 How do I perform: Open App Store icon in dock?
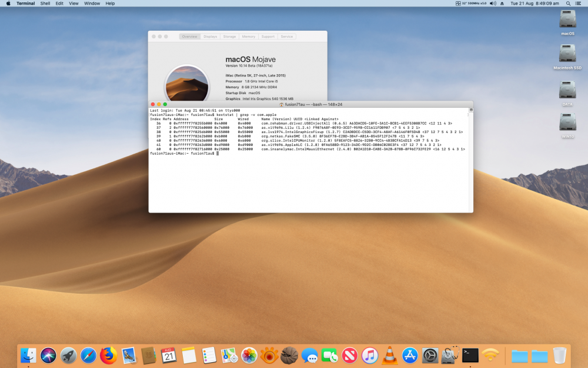(x=410, y=355)
